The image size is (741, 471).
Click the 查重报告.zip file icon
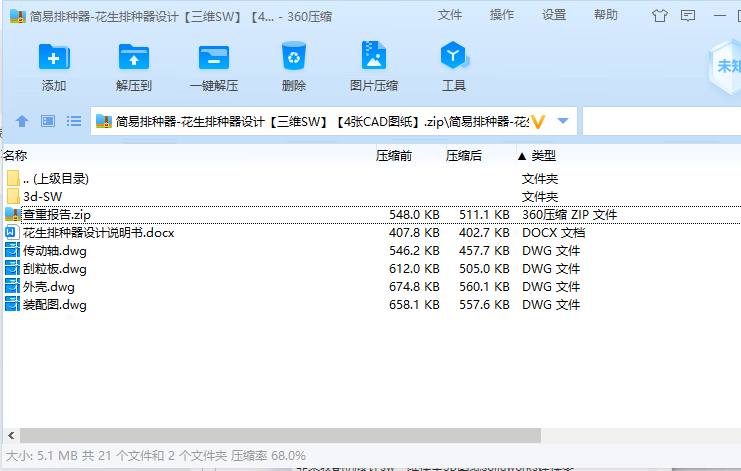(x=12, y=214)
